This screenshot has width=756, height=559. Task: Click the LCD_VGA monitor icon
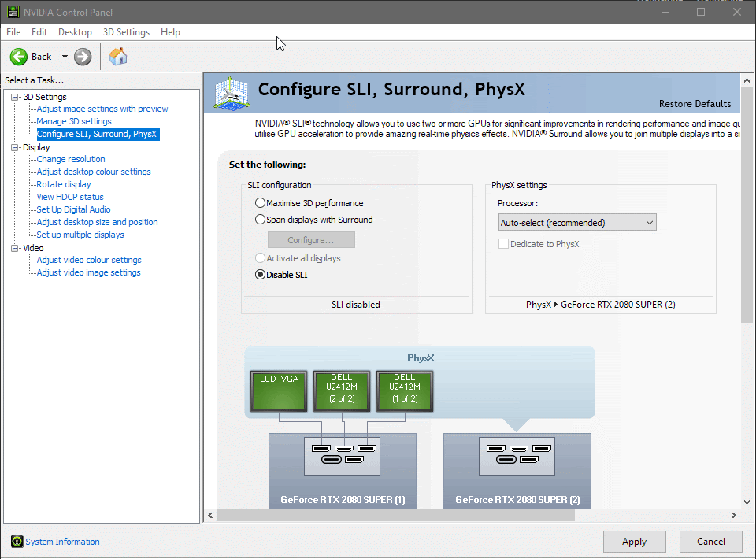[x=279, y=391]
